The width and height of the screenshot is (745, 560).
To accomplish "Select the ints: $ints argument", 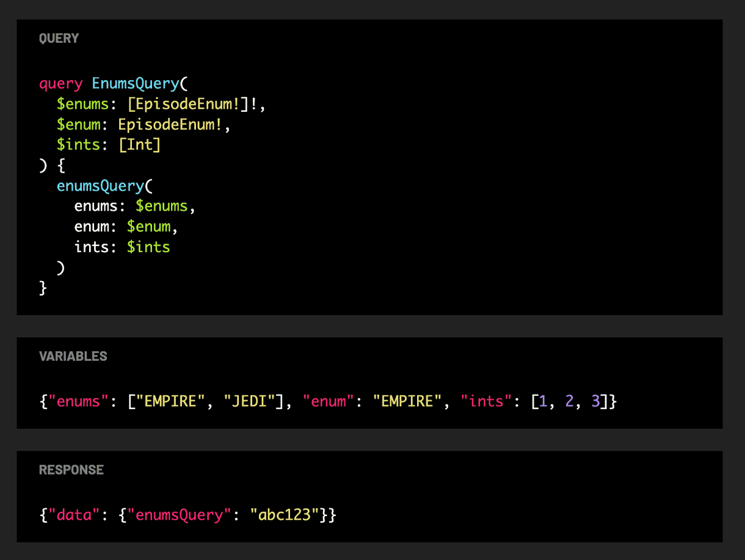I will coord(122,247).
